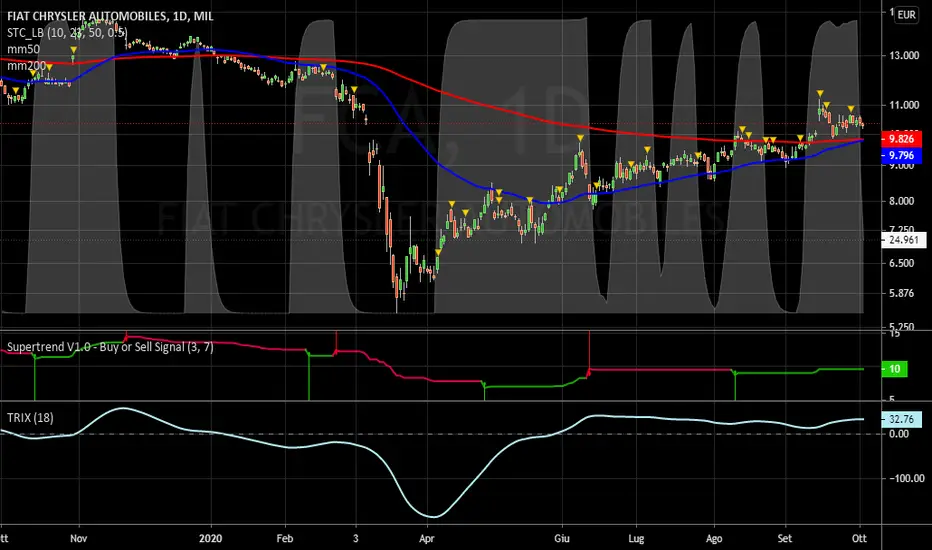Open the Supertrend V1.0 - Buy or Sell Signal legend
Viewport: 932px width, 550px height.
coord(111,347)
